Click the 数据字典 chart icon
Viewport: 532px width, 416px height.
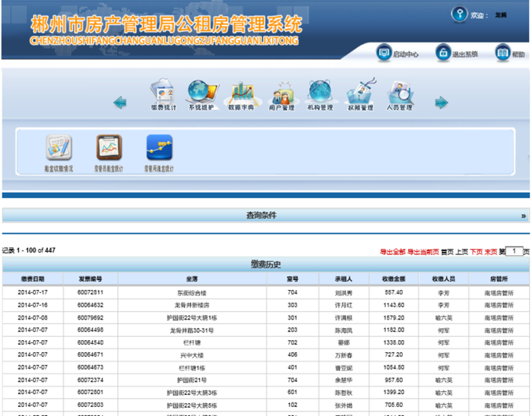pyautogui.click(x=241, y=93)
